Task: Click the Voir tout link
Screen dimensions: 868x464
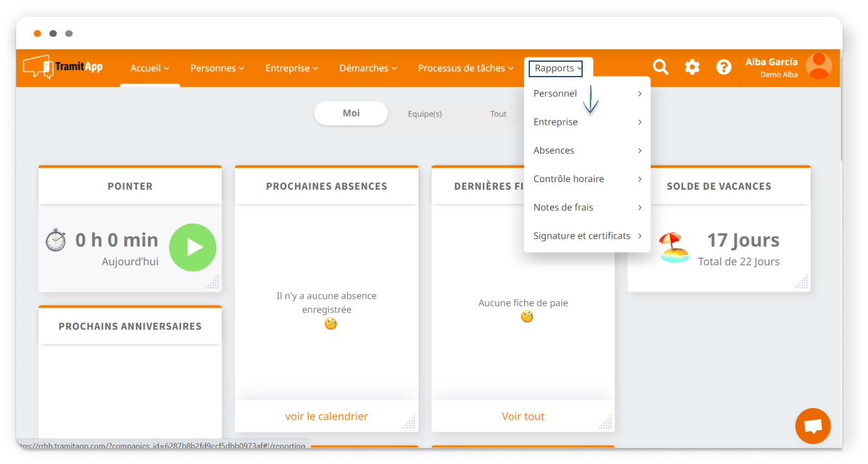Action: click(x=523, y=416)
